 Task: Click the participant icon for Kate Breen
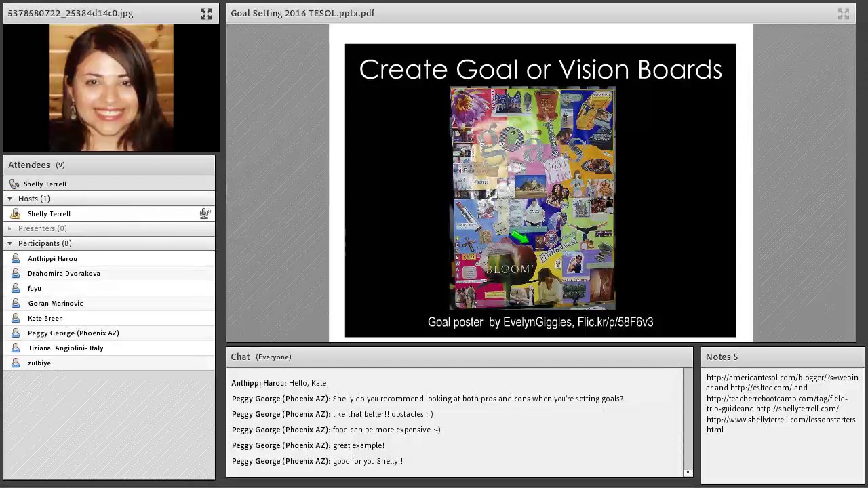click(16, 319)
